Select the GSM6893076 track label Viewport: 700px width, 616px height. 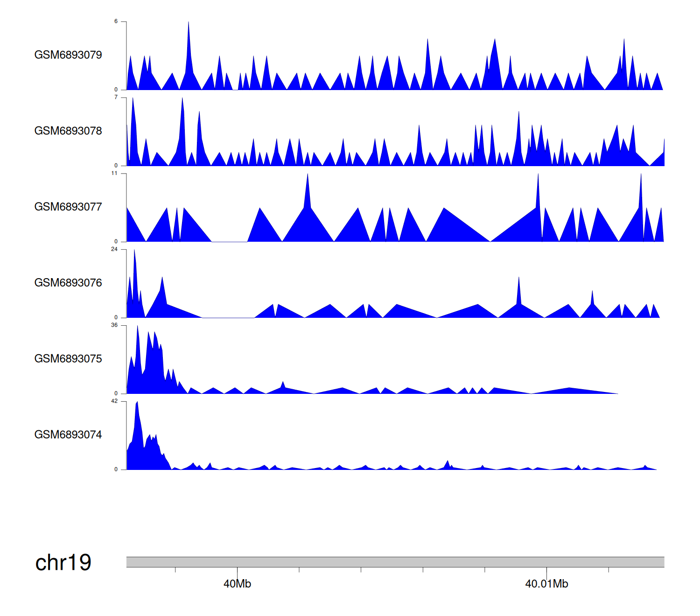click(68, 283)
